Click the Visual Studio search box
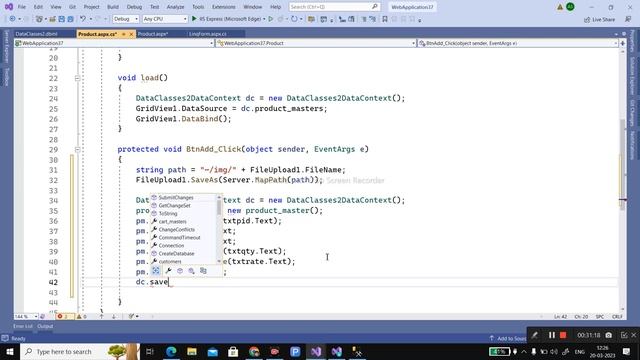Image resolution: width=640 pixels, height=360 pixels. pos(334,7)
